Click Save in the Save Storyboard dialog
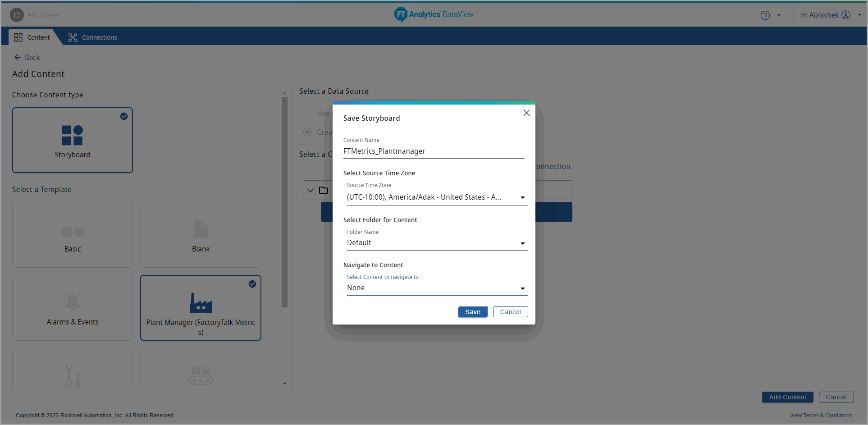Viewport: 868px width, 425px height. [473, 312]
